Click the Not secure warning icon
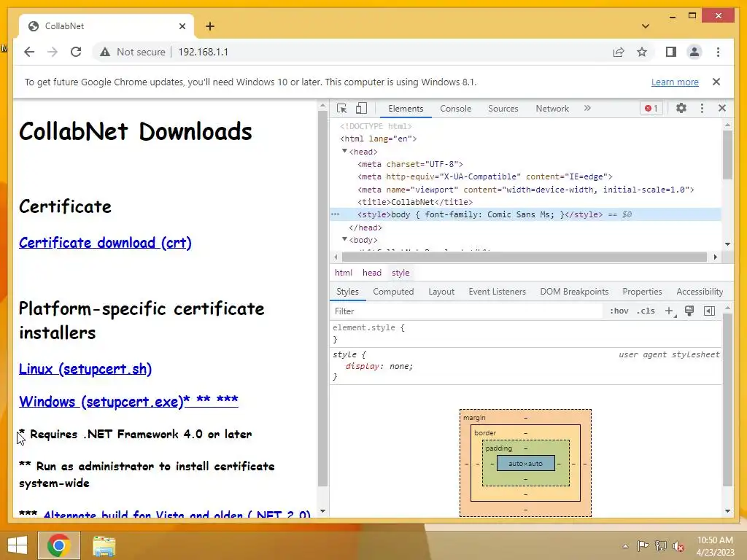 (105, 52)
